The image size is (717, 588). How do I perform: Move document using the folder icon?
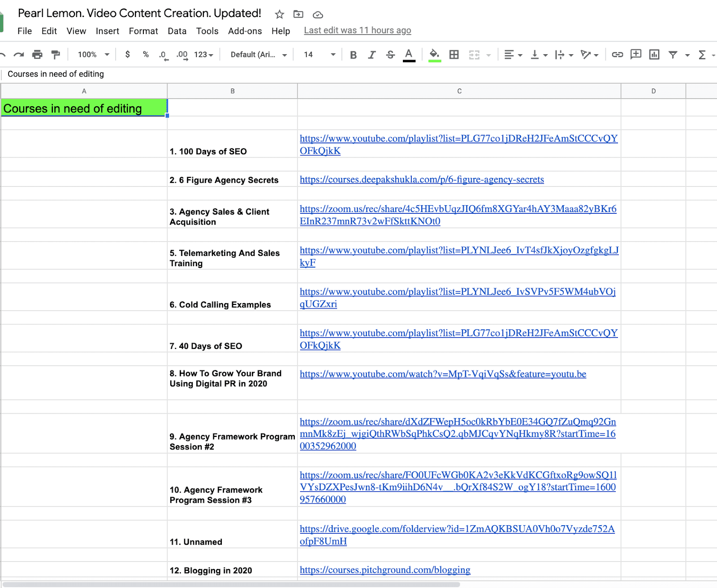click(298, 14)
